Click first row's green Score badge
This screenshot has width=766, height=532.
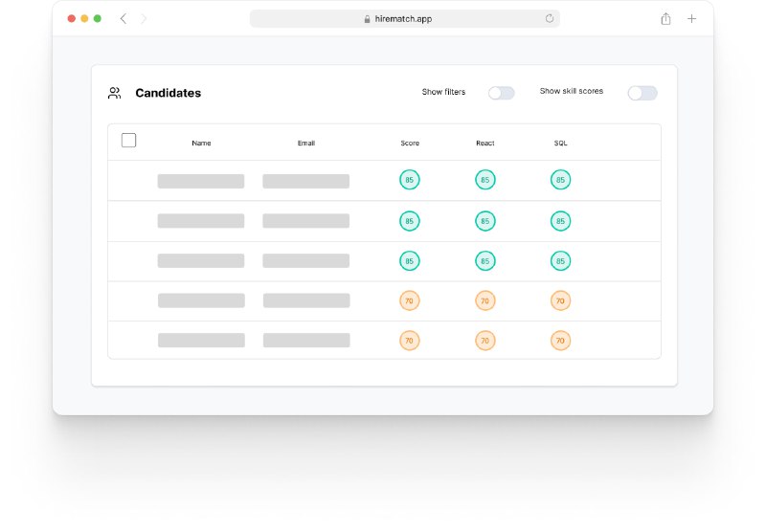coord(409,180)
